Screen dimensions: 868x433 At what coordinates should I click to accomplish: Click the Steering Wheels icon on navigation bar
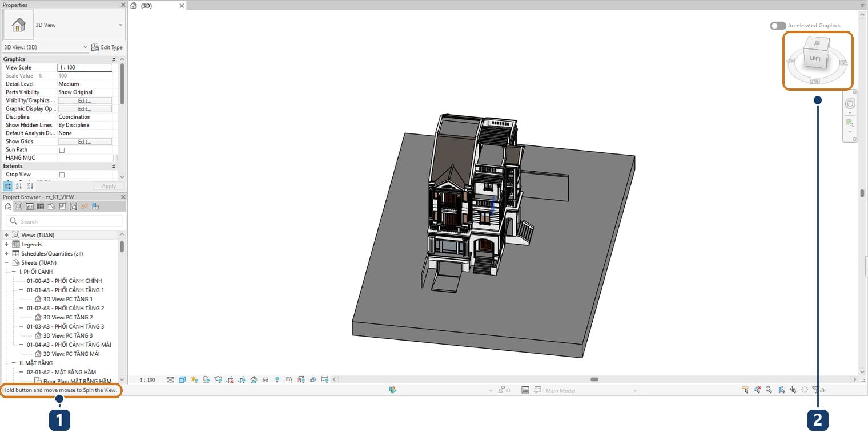pos(850,104)
